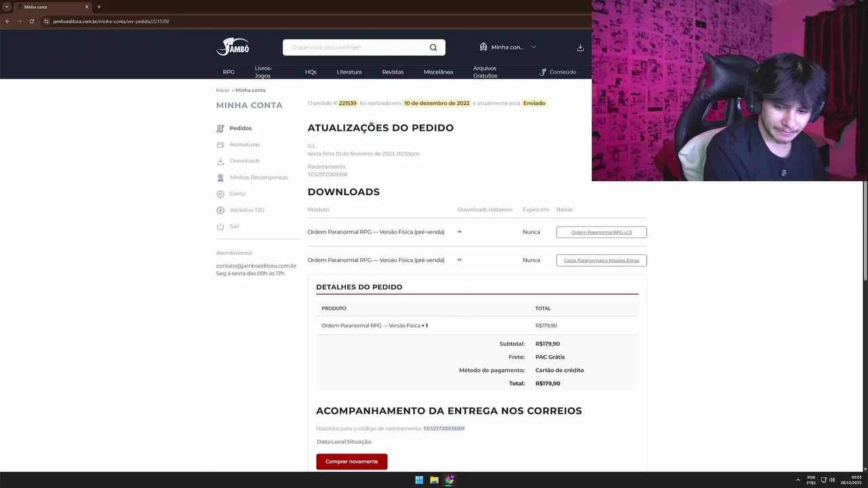Download Casos Paranormais e Missões Extras
This screenshot has width=868, height=488.
tap(601, 260)
